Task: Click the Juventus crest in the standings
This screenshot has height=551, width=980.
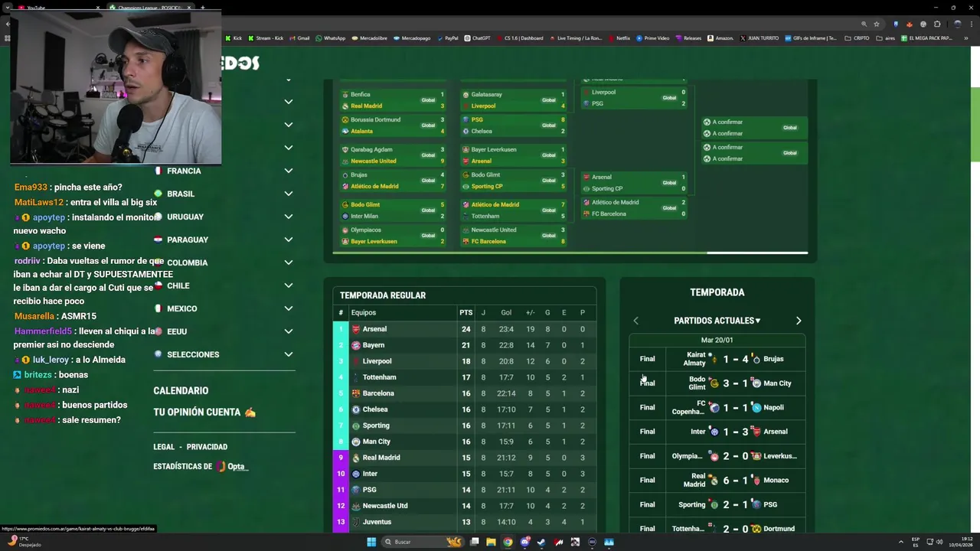Action: pyautogui.click(x=356, y=522)
